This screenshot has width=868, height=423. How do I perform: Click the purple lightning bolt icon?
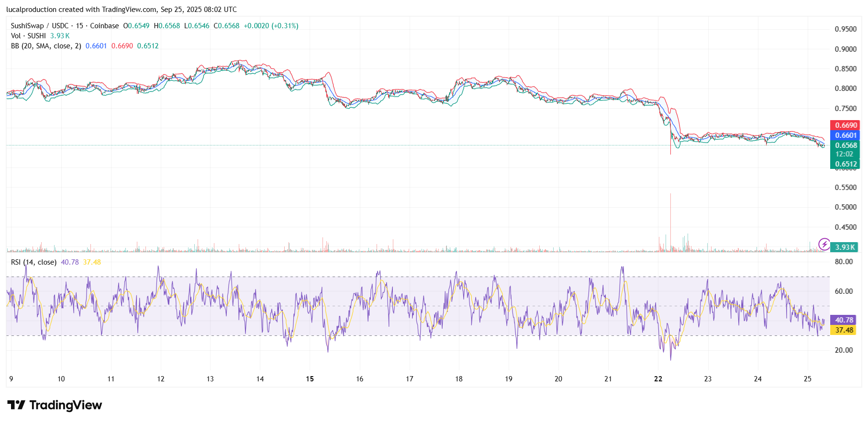click(x=824, y=244)
